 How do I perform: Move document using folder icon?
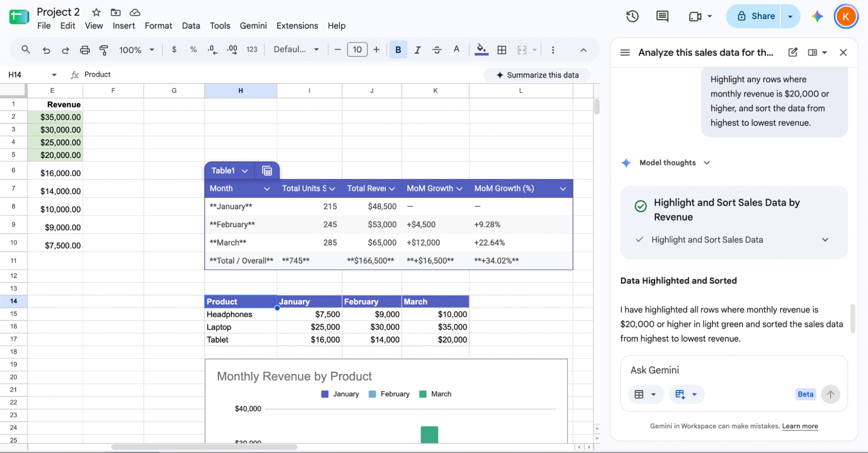[x=116, y=12]
